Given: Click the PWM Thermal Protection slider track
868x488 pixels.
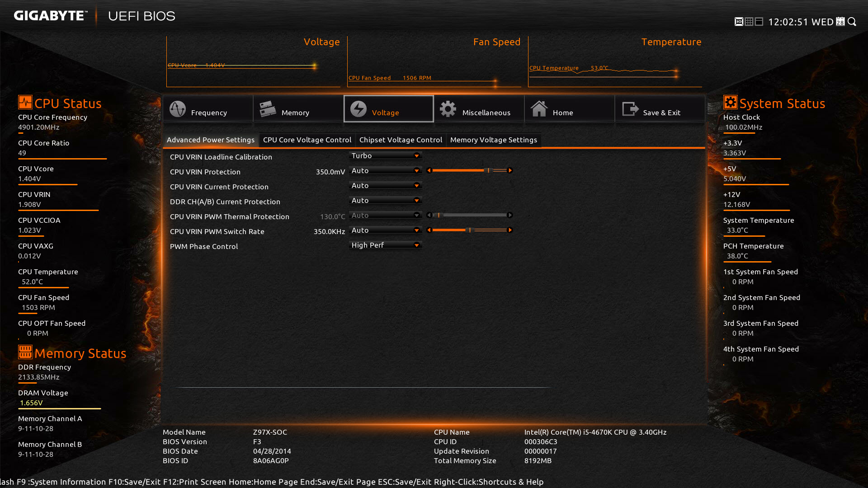Looking at the screenshot, I should pyautogui.click(x=469, y=215).
